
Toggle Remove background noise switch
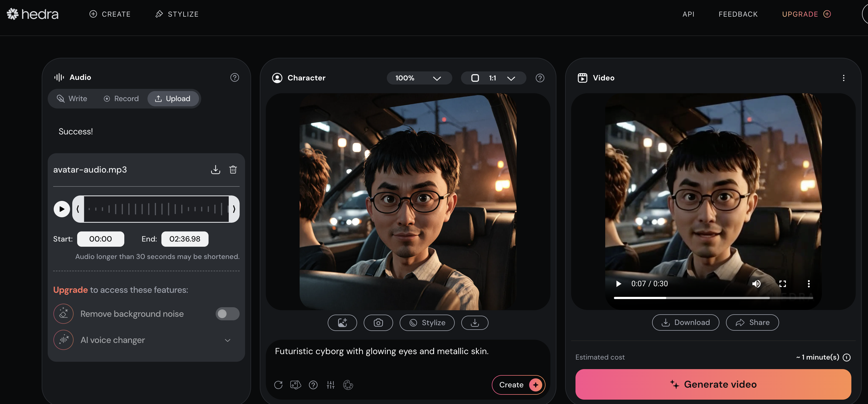[x=227, y=314]
